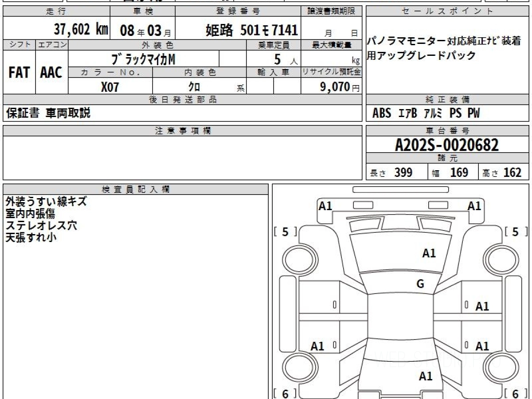Screen dimensions: 532x399
Task: Select the A1 marker on the hood
Action: coord(429,253)
